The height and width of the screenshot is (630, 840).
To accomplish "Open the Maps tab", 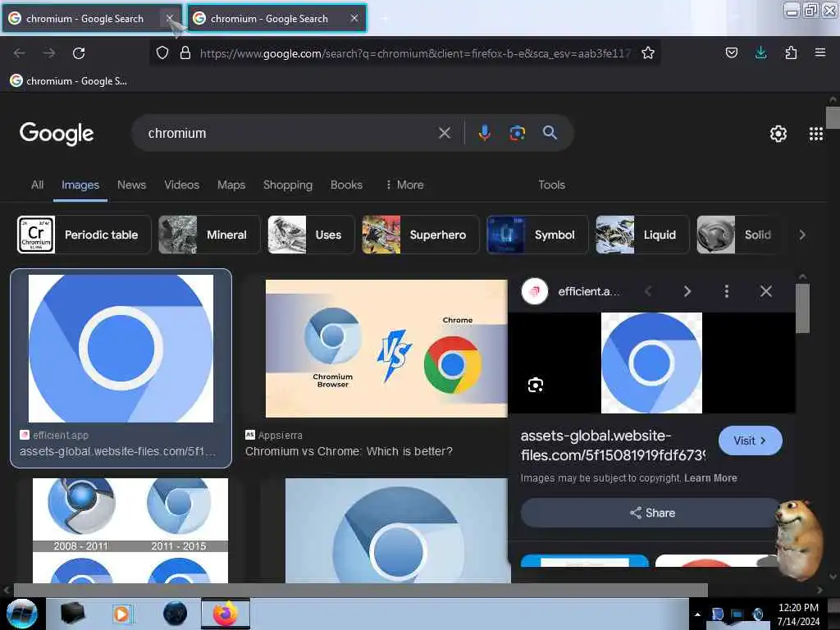I will pos(231,185).
